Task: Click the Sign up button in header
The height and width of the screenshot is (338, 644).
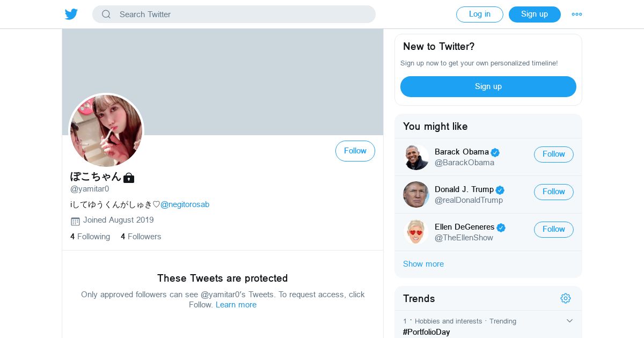Action: pos(535,14)
